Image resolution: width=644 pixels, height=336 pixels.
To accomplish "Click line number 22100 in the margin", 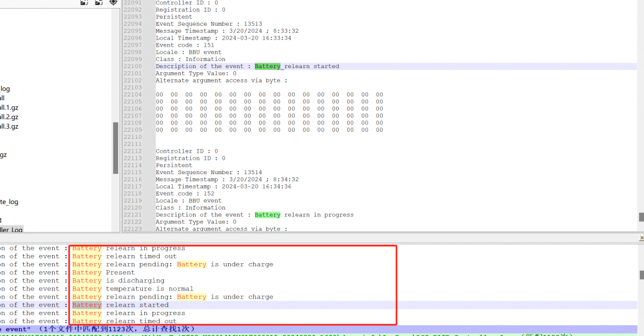I will [133, 66].
